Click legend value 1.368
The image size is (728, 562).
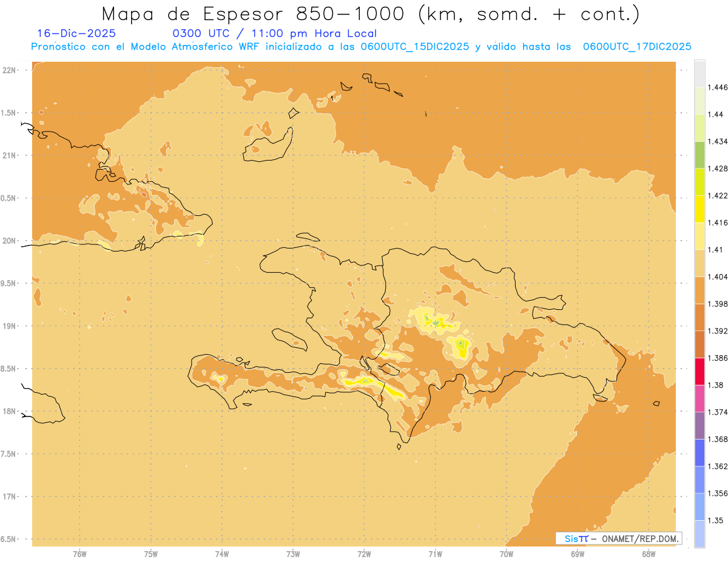coord(718,439)
